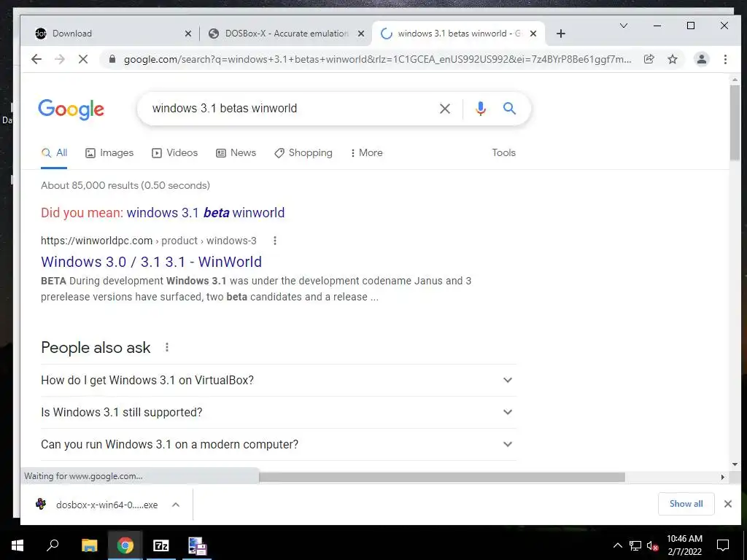The width and height of the screenshot is (747, 560).
Task: Bookmark this page with the star icon
Action: pos(672,59)
